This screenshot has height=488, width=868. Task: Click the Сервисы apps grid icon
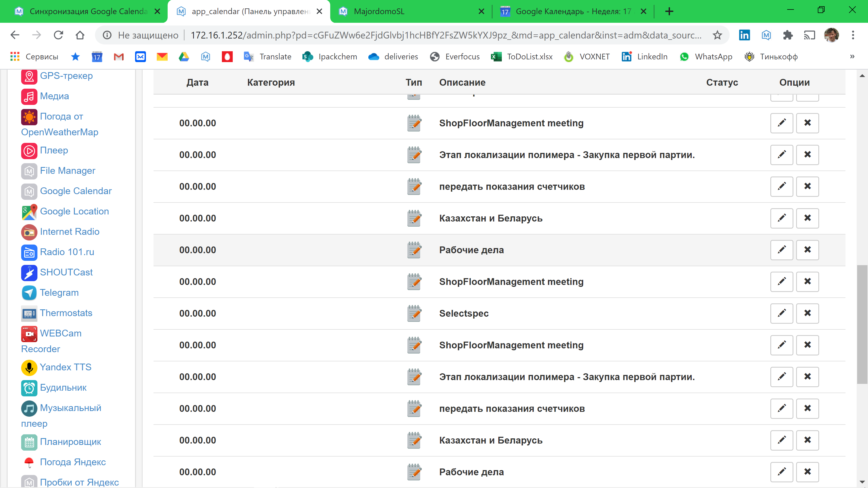(x=14, y=57)
